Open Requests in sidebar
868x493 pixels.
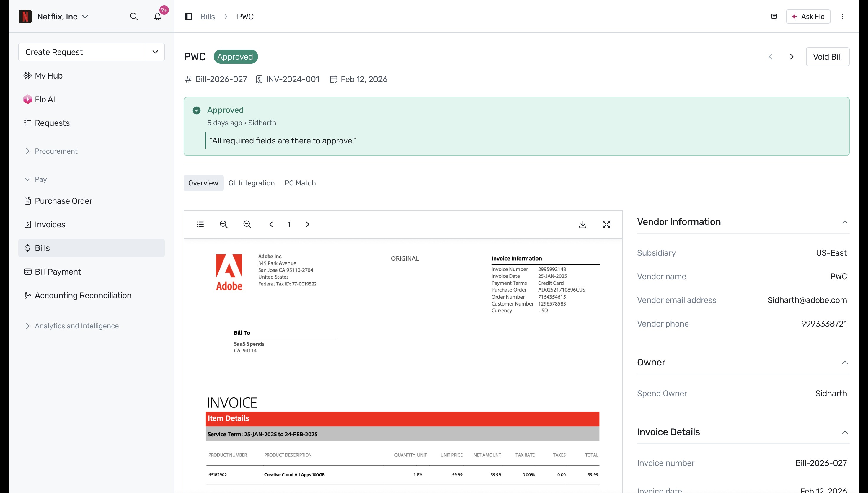coord(92,123)
